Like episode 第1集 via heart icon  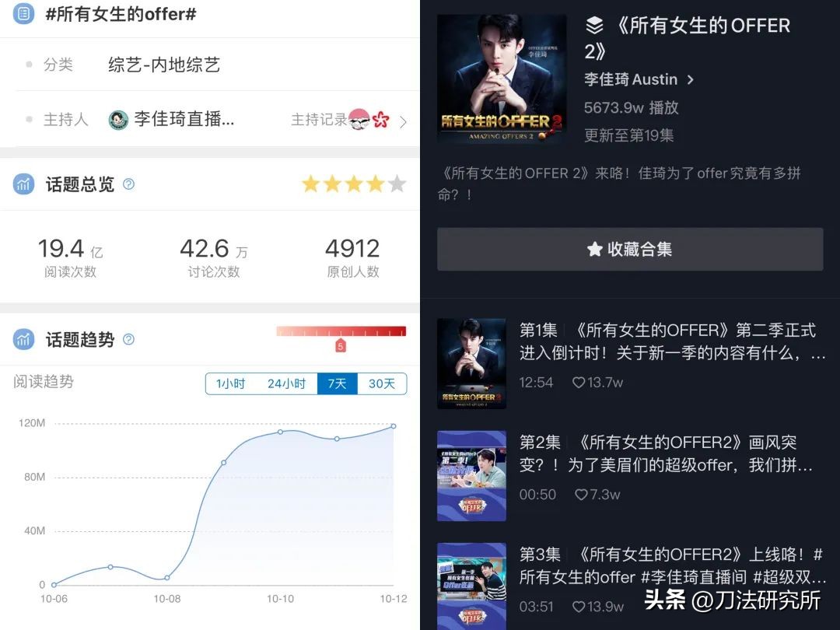point(579,383)
